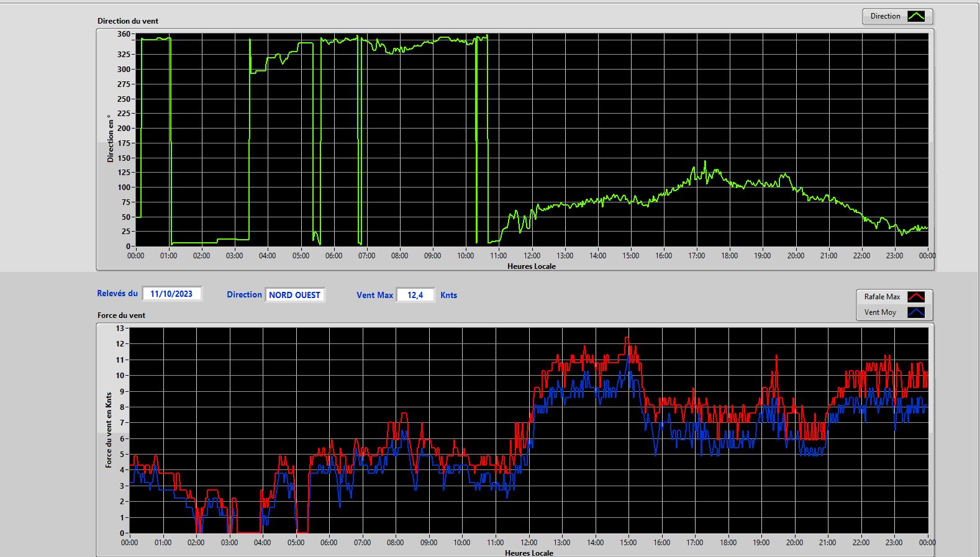Click the 17:00 tick on direction chart
Screen dimensions: 980x557
696,255
